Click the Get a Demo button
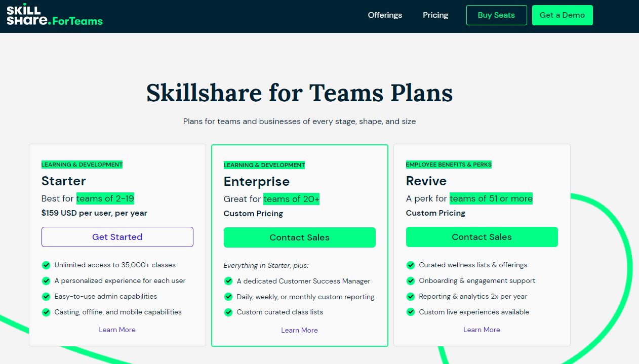 click(x=562, y=15)
